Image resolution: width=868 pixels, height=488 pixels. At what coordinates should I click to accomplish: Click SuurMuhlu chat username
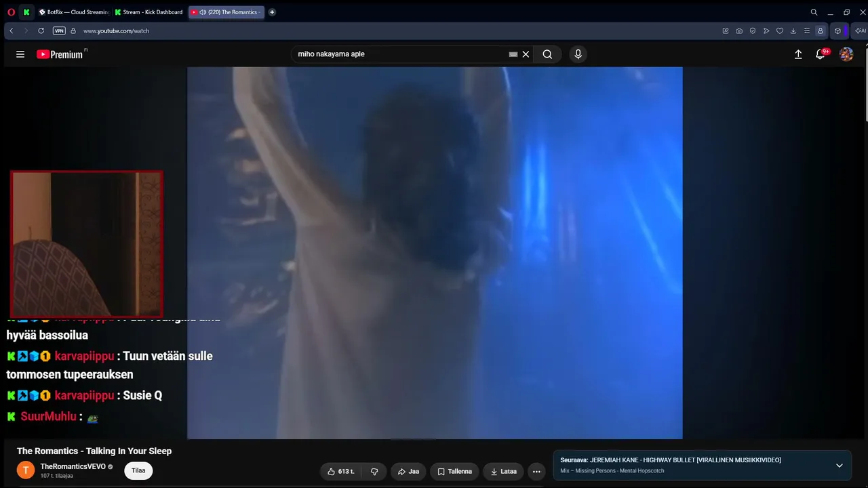48,416
